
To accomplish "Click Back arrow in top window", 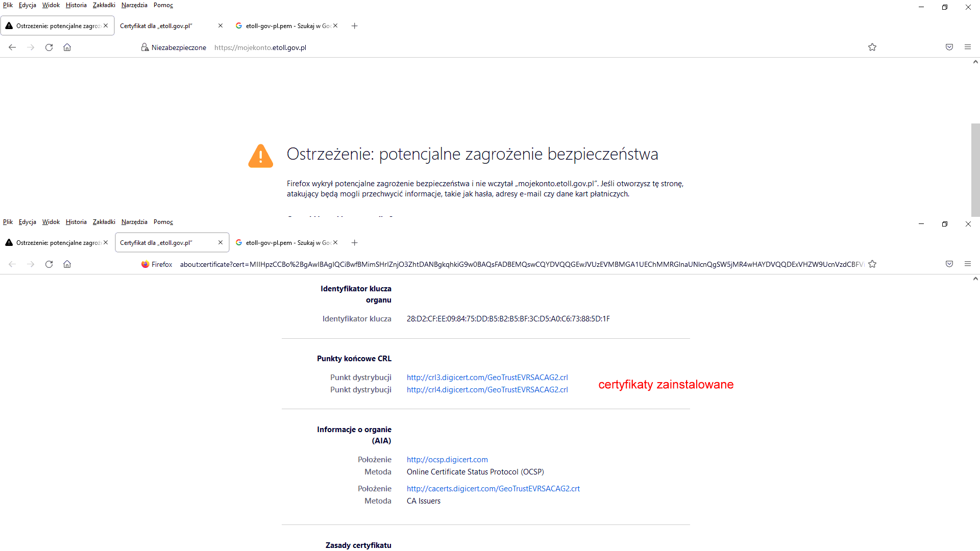I will coord(12,47).
